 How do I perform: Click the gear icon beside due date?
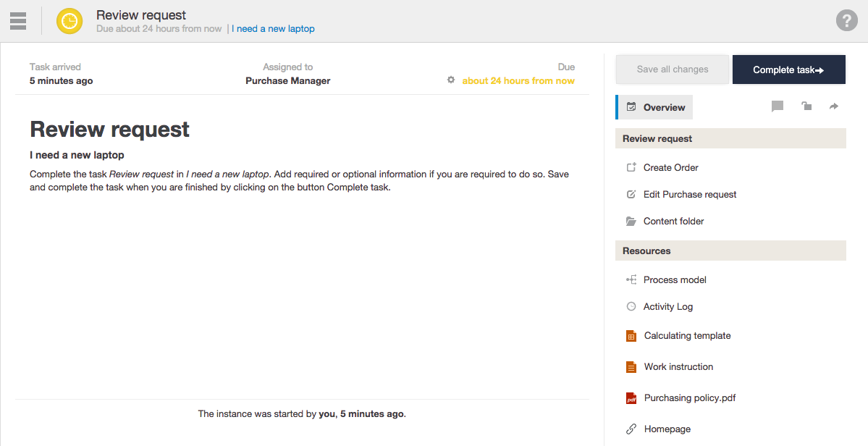coord(451,80)
